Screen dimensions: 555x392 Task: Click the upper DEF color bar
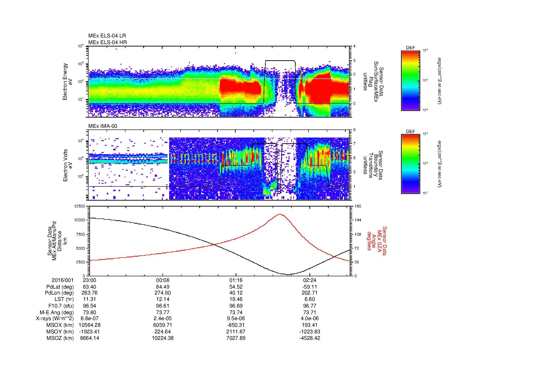point(410,80)
